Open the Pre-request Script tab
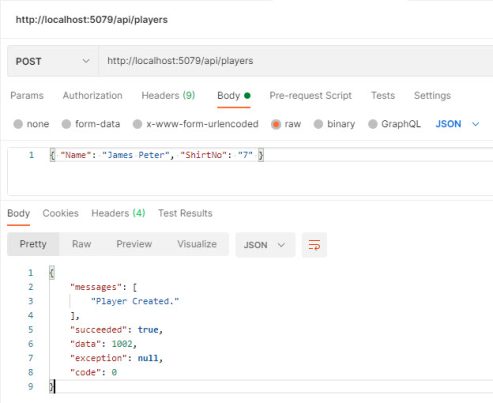This screenshot has width=493, height=403. (x=311, y=96)
